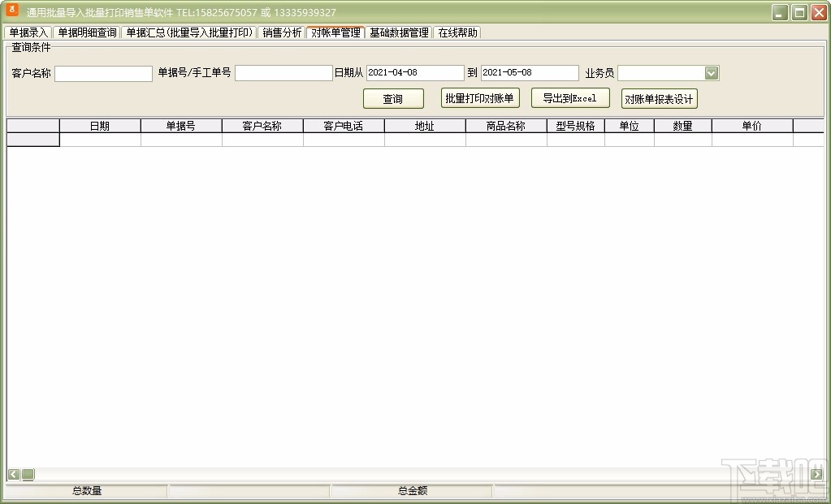This screenshot has height=504, width=831.
Task: Open the 到 date field
Action: (529, 72)
